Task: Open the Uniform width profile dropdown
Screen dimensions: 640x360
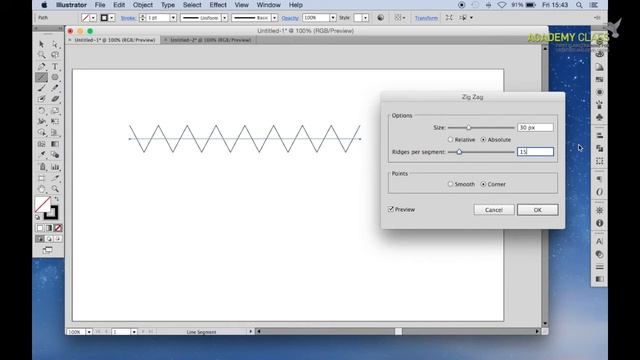Action: coord(224,18)
